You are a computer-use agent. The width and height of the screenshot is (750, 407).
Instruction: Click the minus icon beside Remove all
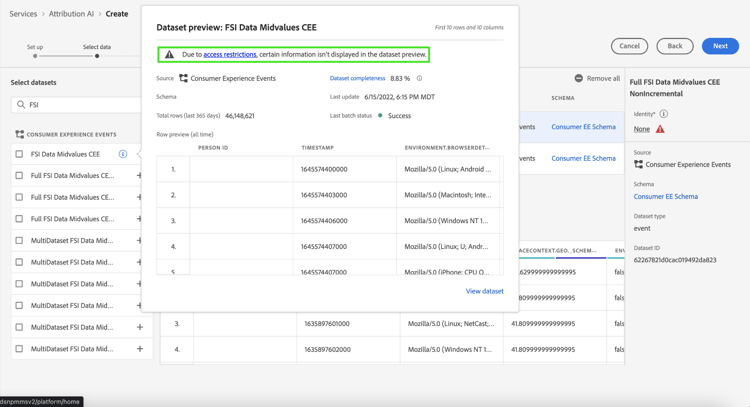[579, 78]
